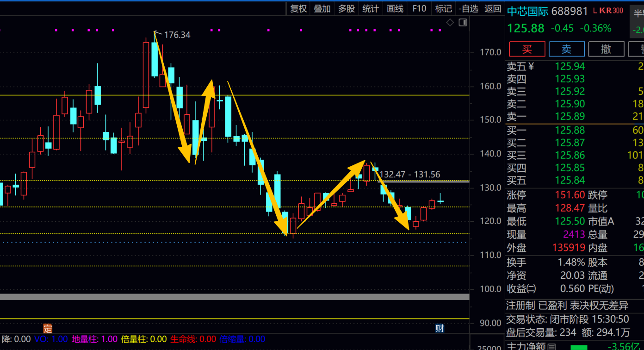
Task: Open F10 company information
Action: pyautogui.click(x=419, y=8)
